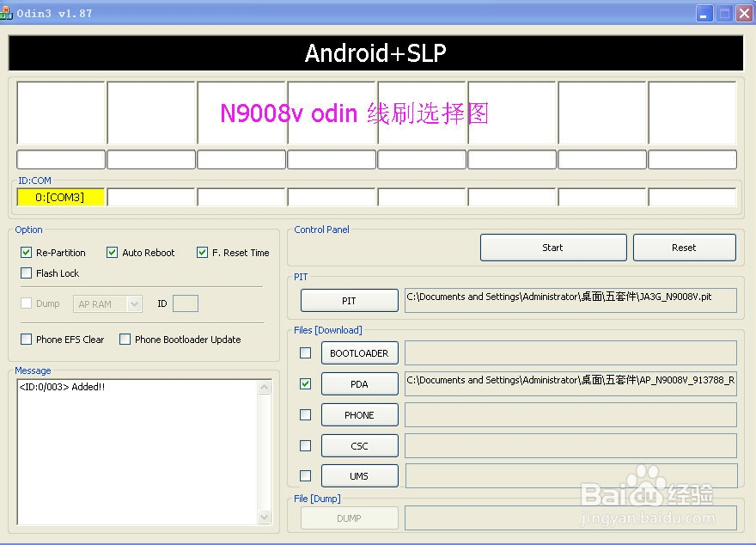
Task: Click the PHONE file button
Action: [360, 415]
